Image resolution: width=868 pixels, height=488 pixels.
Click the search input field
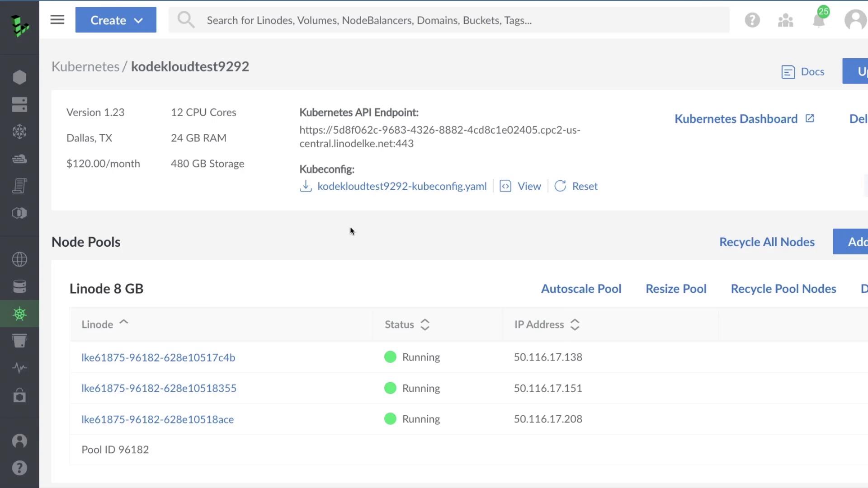click(448, 20)
